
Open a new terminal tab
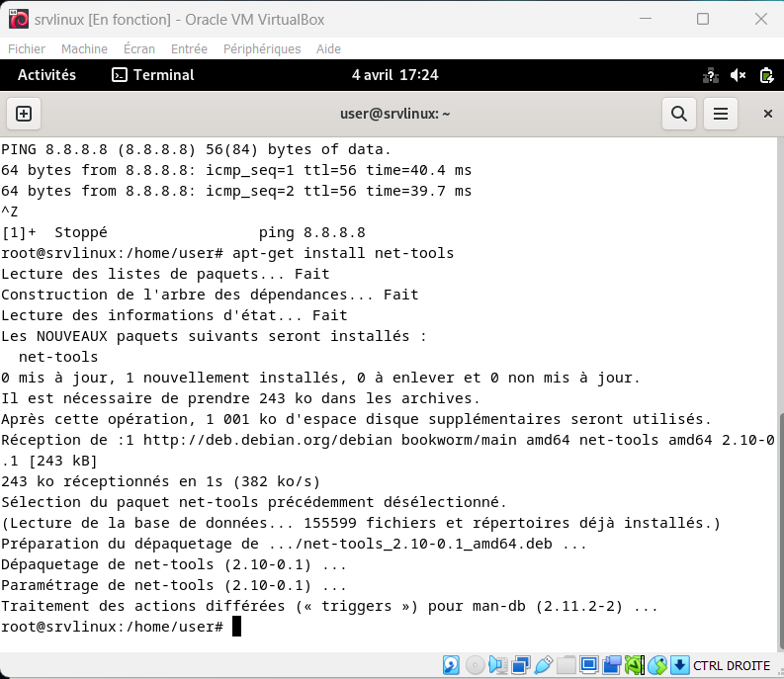(24, 114)
